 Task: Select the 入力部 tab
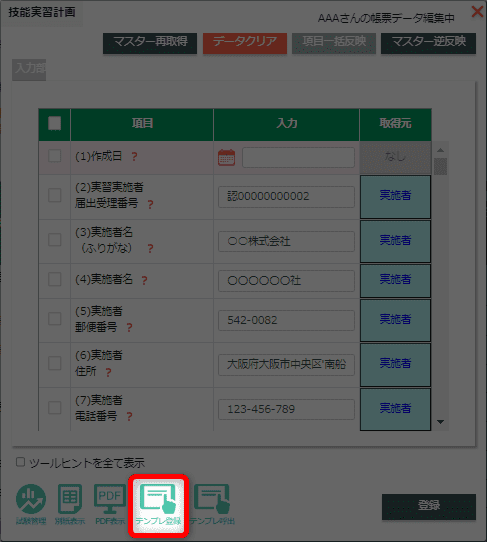[x=29, y=70]
